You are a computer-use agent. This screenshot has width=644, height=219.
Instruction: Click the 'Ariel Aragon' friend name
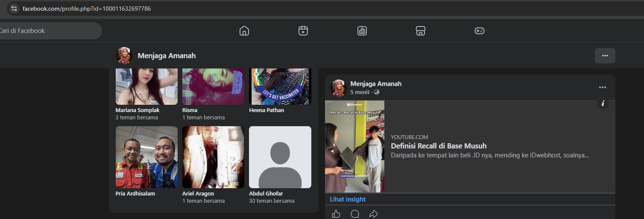click(198, 193)
